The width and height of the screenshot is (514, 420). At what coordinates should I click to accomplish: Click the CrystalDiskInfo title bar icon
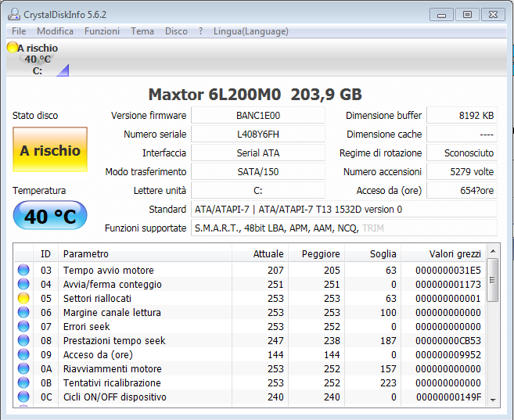[14, 14]
